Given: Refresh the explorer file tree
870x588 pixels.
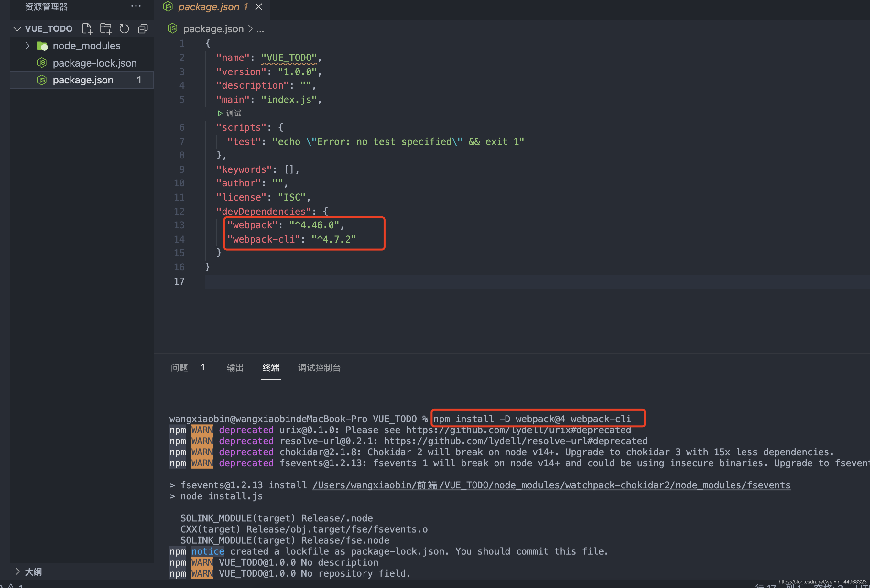Looking at the screenshot, I should (x=124, y=29).
